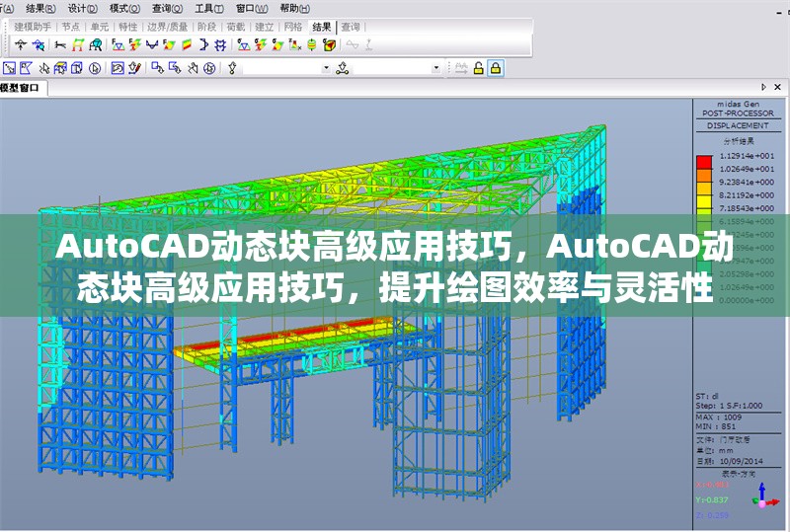
Task: Click the Unselect All circle icon
Action: point(209,68)
